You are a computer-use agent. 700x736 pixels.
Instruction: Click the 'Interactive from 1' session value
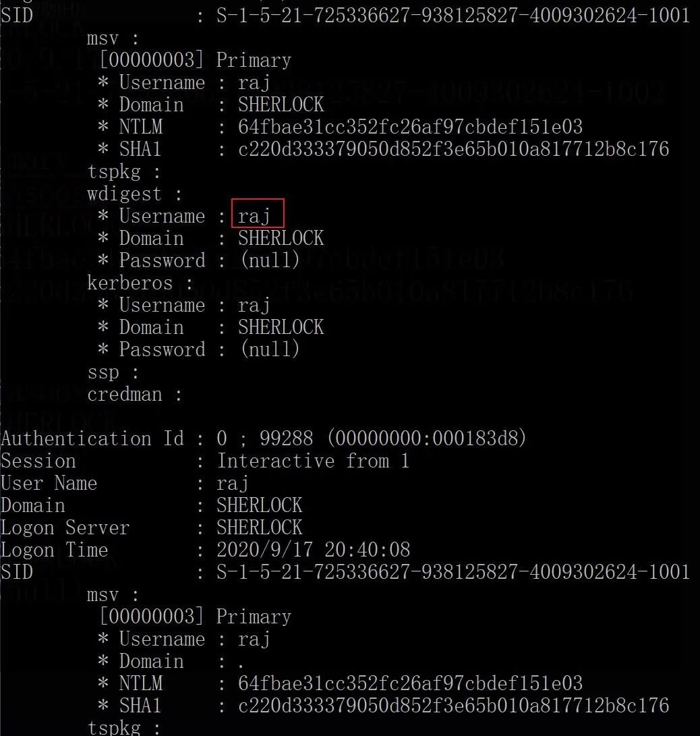click(312, 461)
